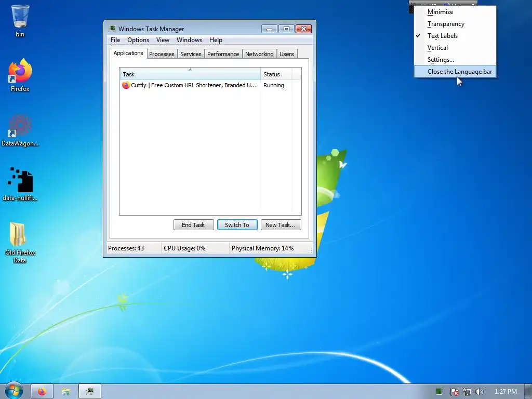Viewport: 532px width, 399px height.
Task: Select the Cuttly task row text
Action: pyautogui.click(x=194, y=85)
